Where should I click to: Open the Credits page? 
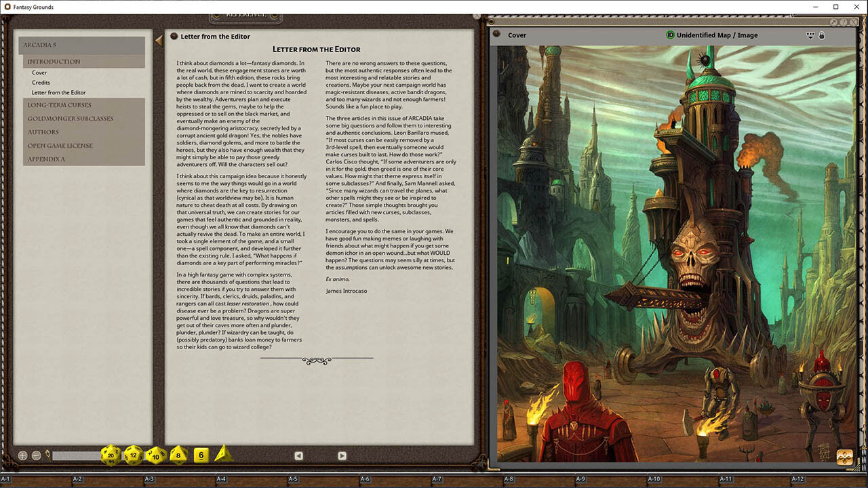[x=41, y=83]
